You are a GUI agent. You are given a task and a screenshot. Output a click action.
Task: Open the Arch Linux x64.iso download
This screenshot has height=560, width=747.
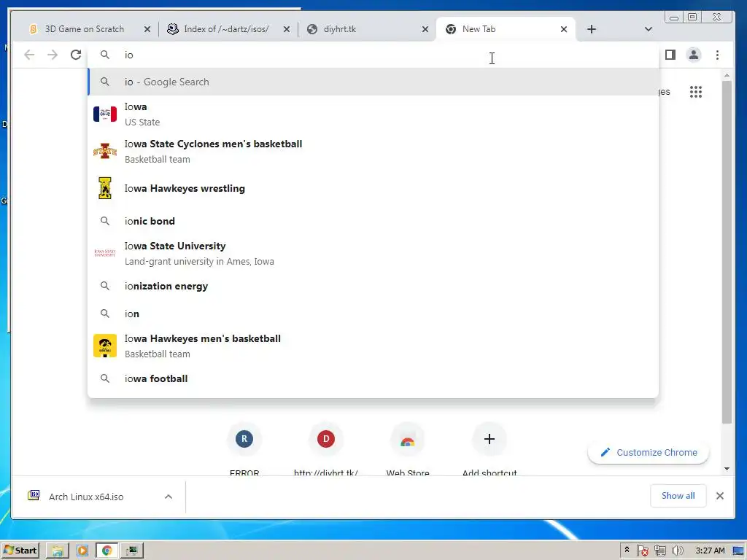pos(86,497)
